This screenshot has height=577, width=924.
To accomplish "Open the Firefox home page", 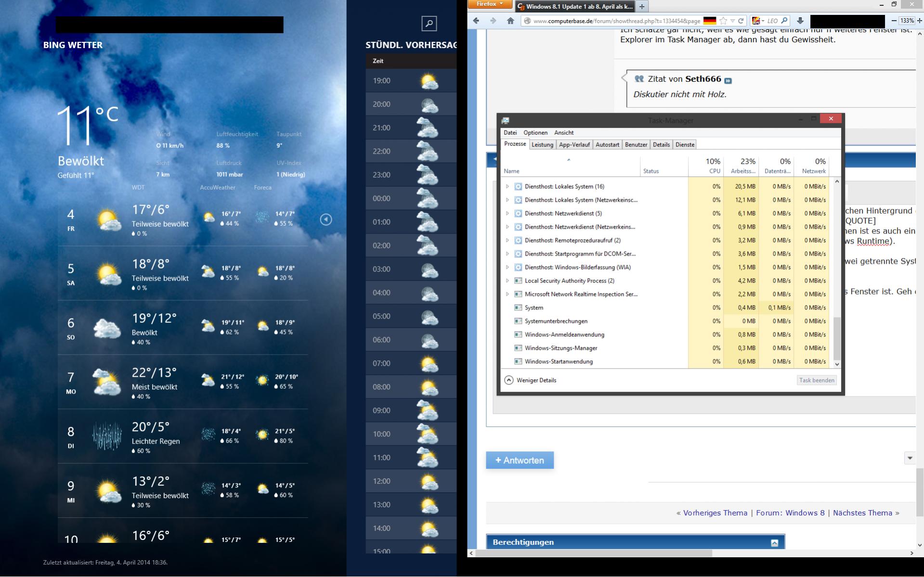I will [x=510, y=21].
